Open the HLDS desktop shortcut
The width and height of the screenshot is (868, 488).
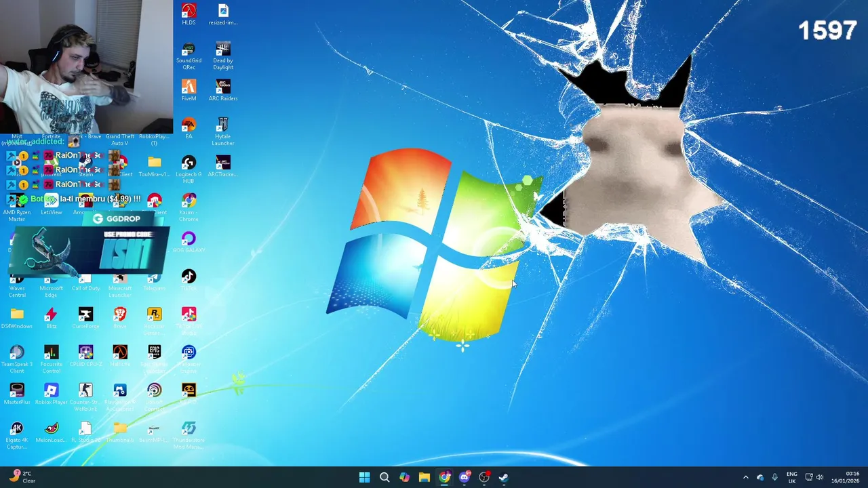189,14
